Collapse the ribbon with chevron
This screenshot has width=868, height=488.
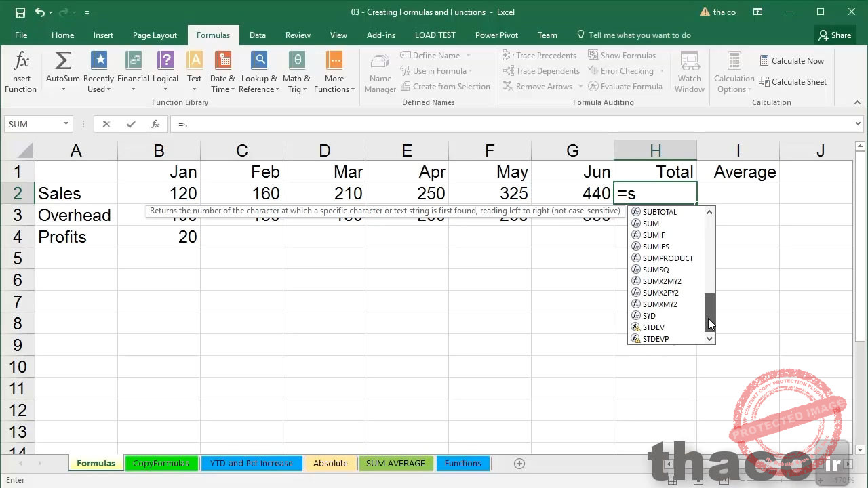coord(858,102)
